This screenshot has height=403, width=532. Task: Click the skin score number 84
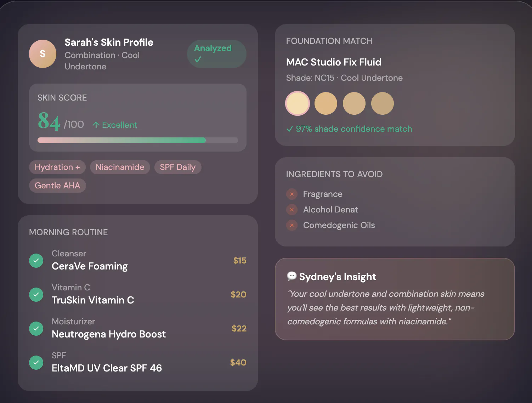(49, 121)
